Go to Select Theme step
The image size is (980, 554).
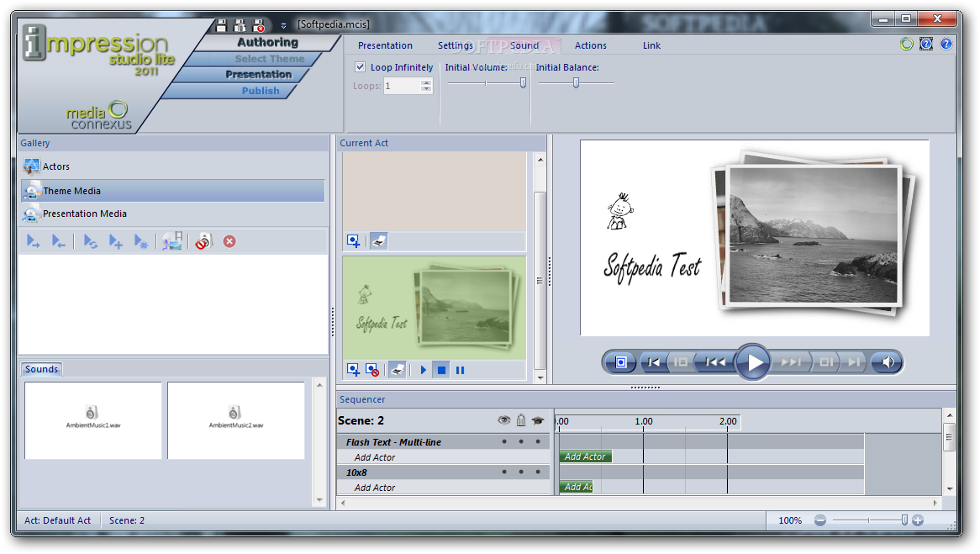(270, 59)
